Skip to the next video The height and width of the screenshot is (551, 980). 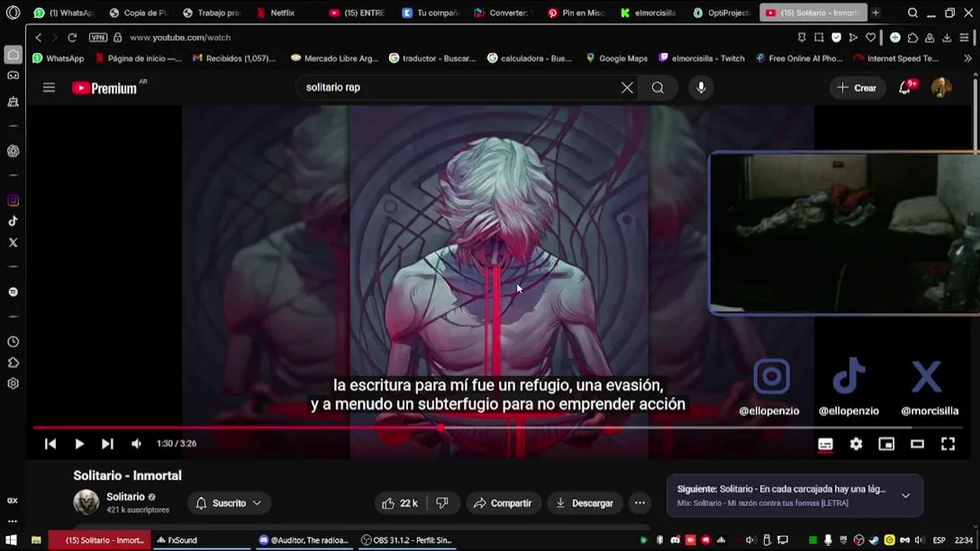(107, 444)
